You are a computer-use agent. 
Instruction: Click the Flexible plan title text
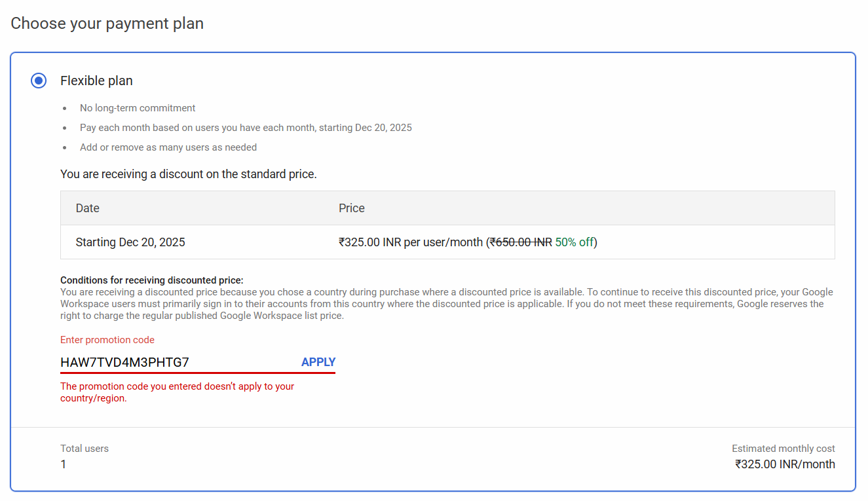pyautogui.click(x=96, y=81)
